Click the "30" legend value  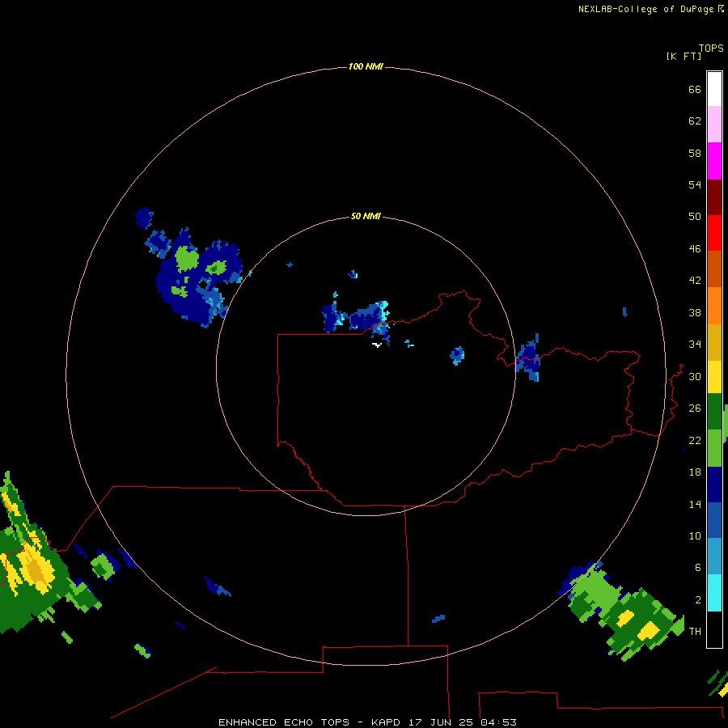(695, 376)
